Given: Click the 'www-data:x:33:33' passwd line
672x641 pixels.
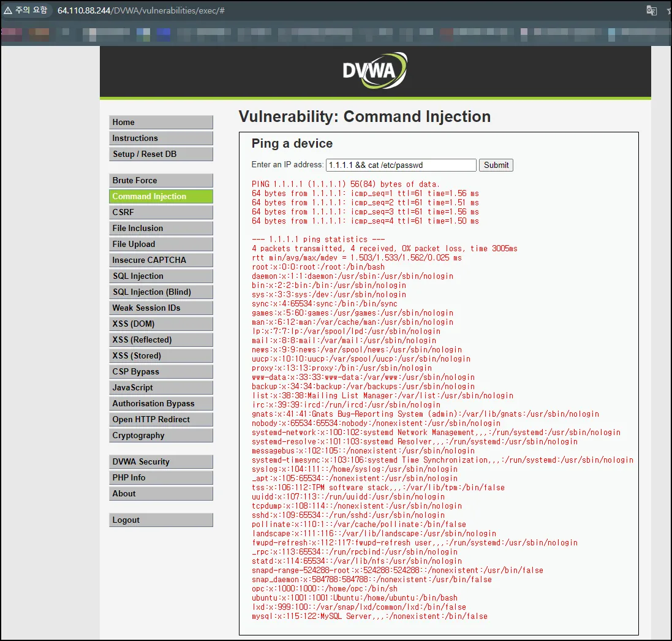Looking at the screenshot, I should pos(363,377).
